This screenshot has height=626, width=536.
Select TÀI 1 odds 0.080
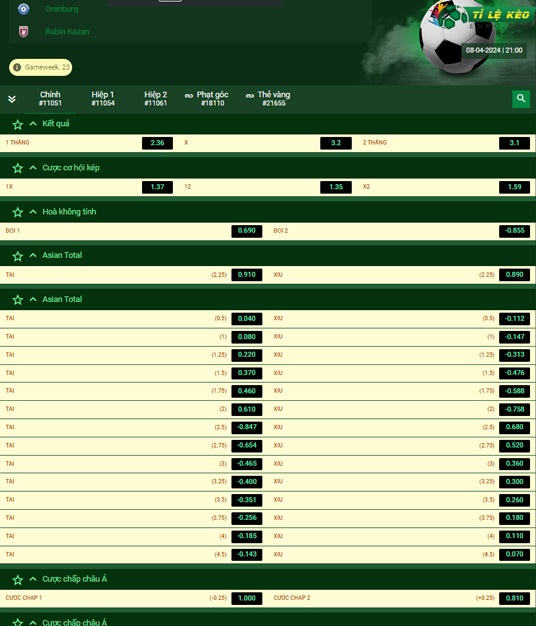click(x=247, y=337)
